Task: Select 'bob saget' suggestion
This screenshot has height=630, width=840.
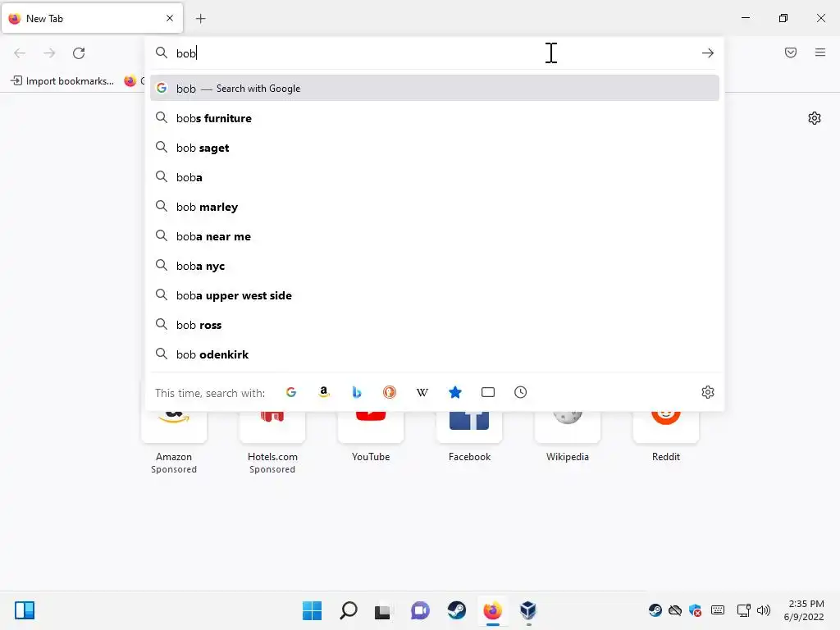Action: (x=435, y=148)
